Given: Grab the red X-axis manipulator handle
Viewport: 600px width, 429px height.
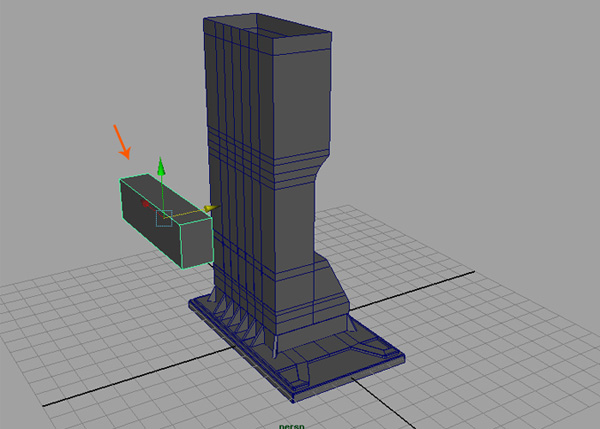Looking at the screenshot, I should [146, 204].
